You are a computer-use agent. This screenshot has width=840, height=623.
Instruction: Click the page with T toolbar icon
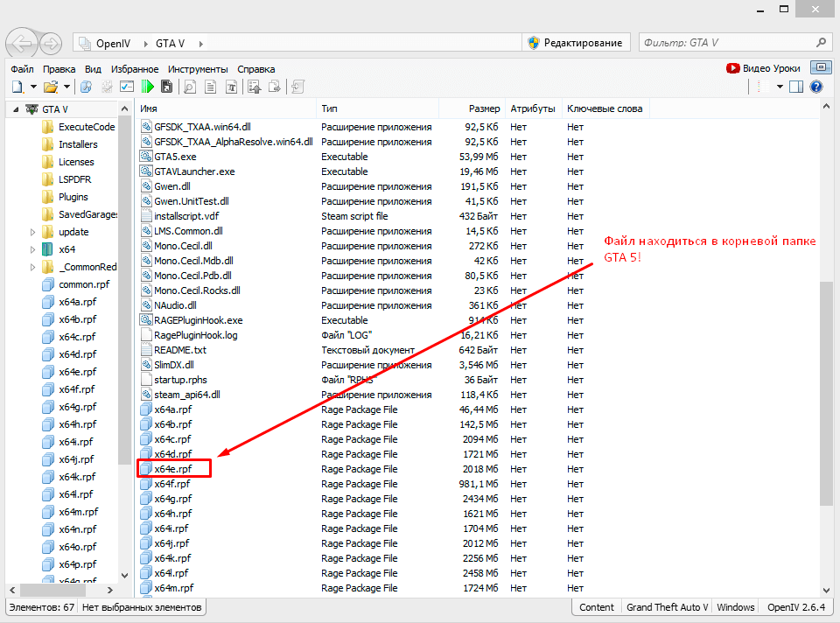(x=231, y=87)
